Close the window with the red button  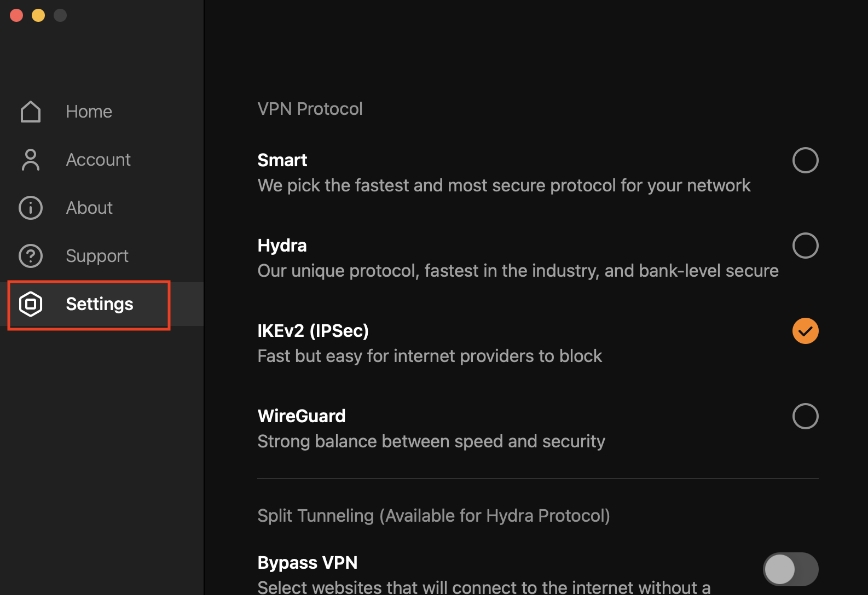pos(16,15)
